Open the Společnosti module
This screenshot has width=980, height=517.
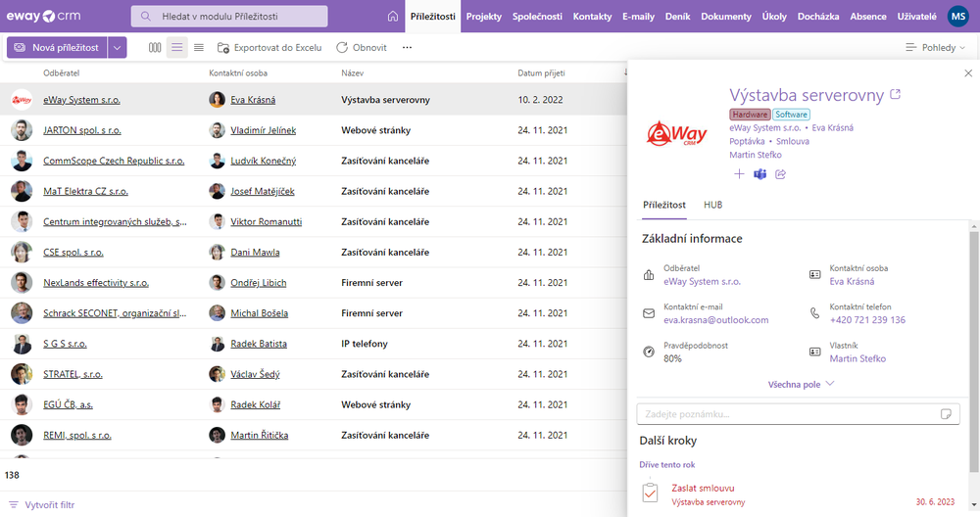[x=537, y=17]
